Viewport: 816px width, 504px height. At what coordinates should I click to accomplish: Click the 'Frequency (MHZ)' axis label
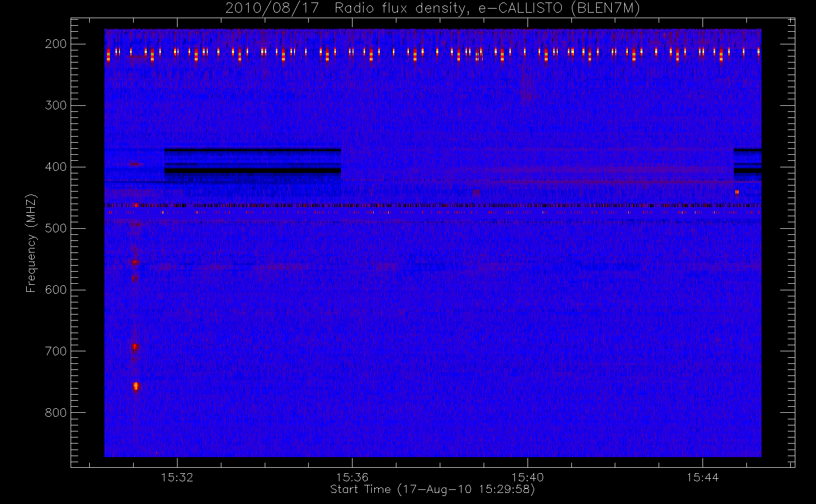31,243
